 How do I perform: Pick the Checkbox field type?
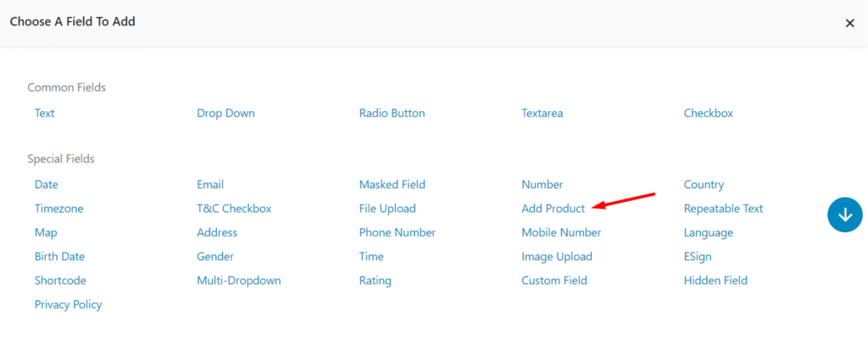coord(708,113)
